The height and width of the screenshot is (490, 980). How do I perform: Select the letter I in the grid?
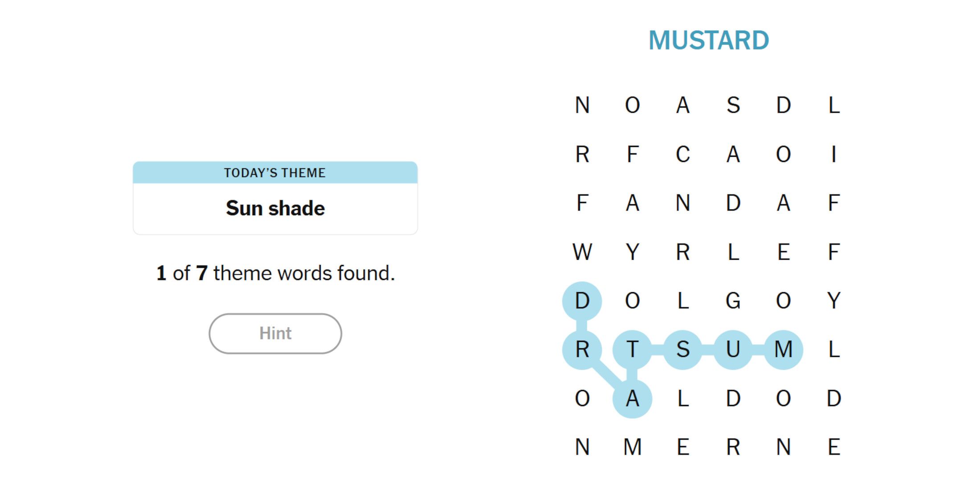[x=833, y=155]
